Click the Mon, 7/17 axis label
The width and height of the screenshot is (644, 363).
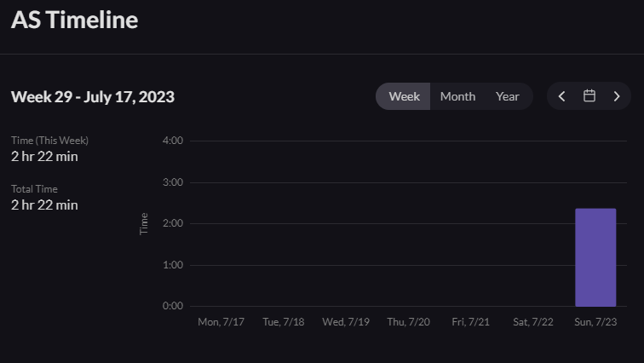(x=221, y=322)
